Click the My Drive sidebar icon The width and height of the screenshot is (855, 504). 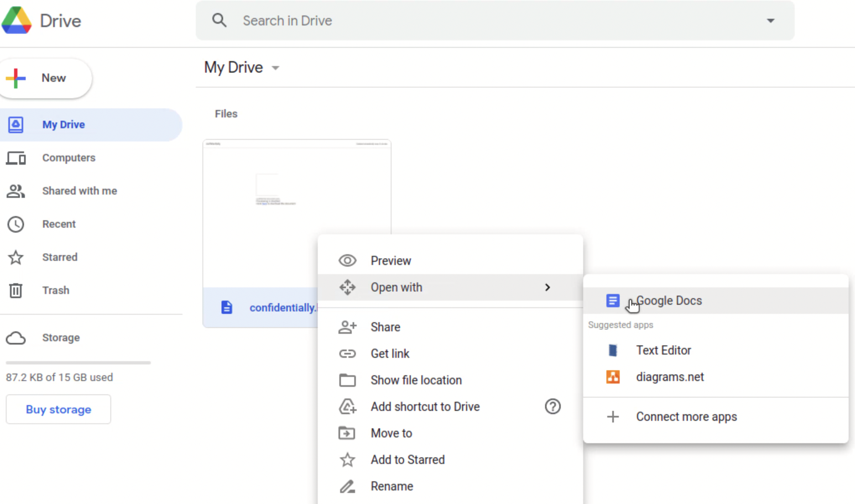(15, 125)
